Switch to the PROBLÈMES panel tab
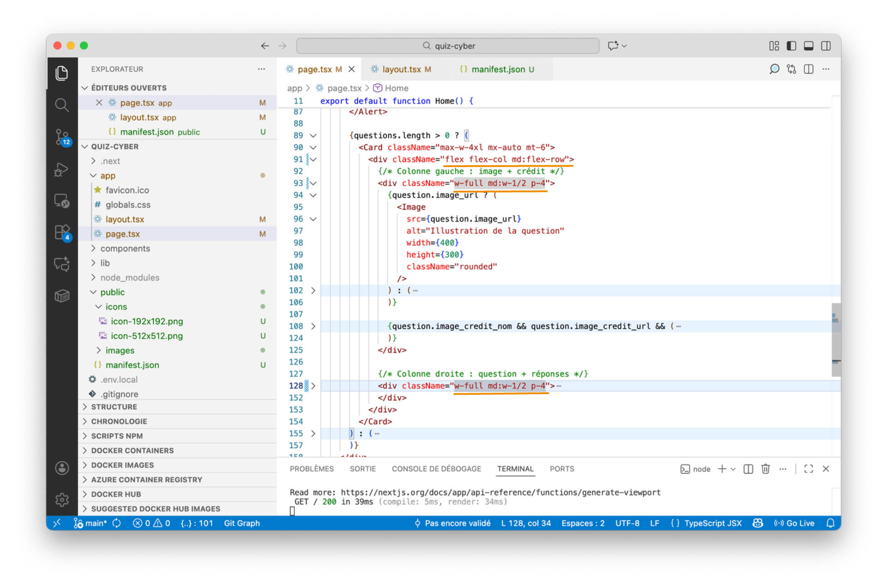The image size is (887, 588). (312, 469)
